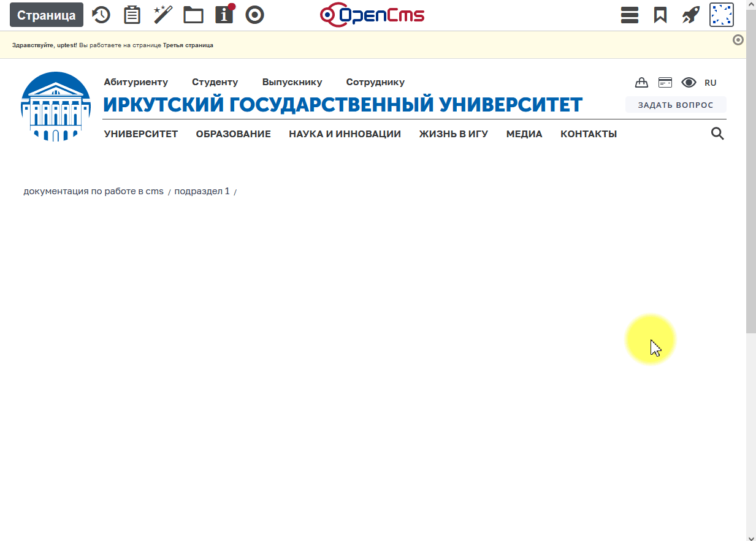Toggle the dashed-frame fullscreen icon
Viewport: 756px width, 541px height.
coord(722,15)
